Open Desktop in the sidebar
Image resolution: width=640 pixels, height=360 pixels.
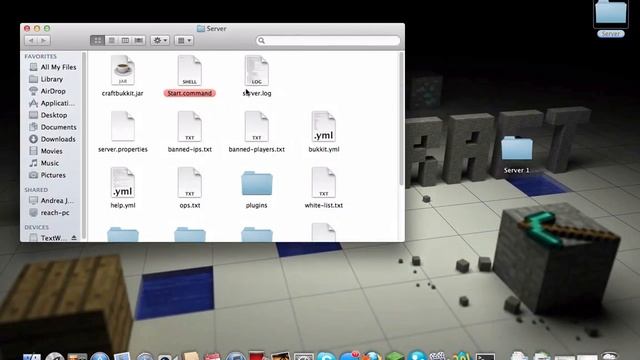tap(53, 115)
